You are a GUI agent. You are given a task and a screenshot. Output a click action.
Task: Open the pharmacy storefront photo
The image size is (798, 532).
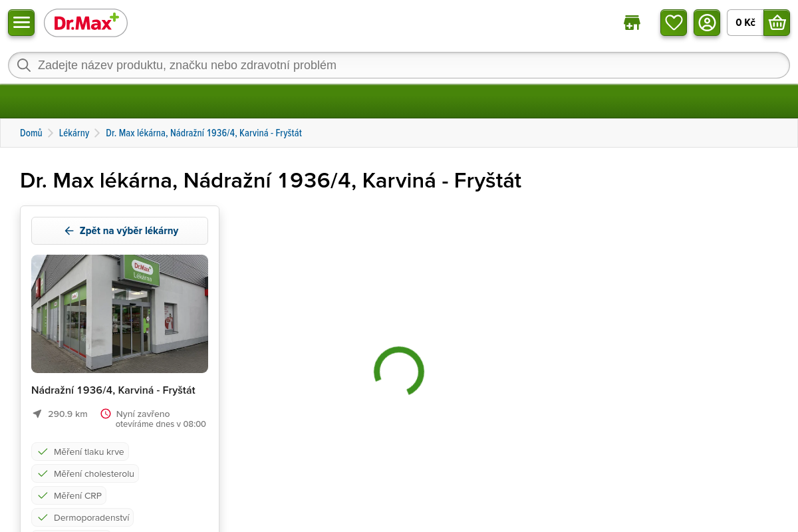click(x=120, y=314)
